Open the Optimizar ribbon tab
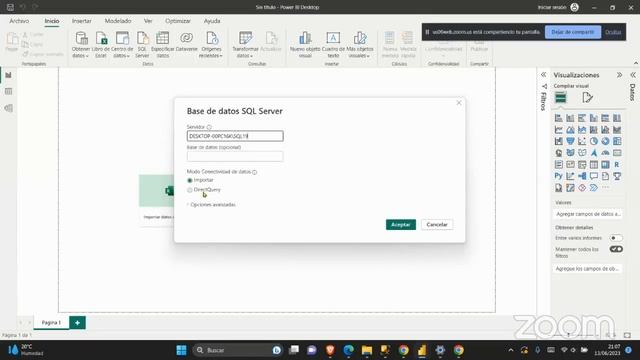This screenshot has width=640, height=360. click(x=178, y=21)
